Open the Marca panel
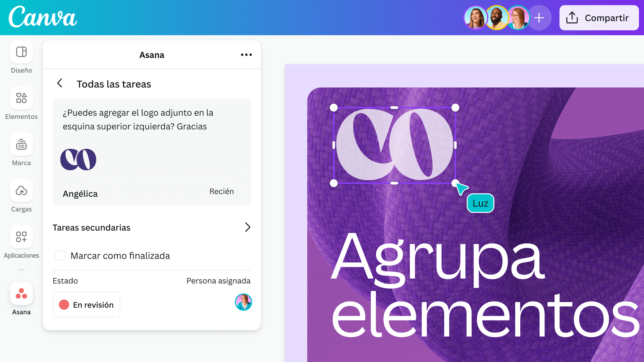Image resolution: width=644 pixels, height=362 pixels. click(x=21, y=144)
